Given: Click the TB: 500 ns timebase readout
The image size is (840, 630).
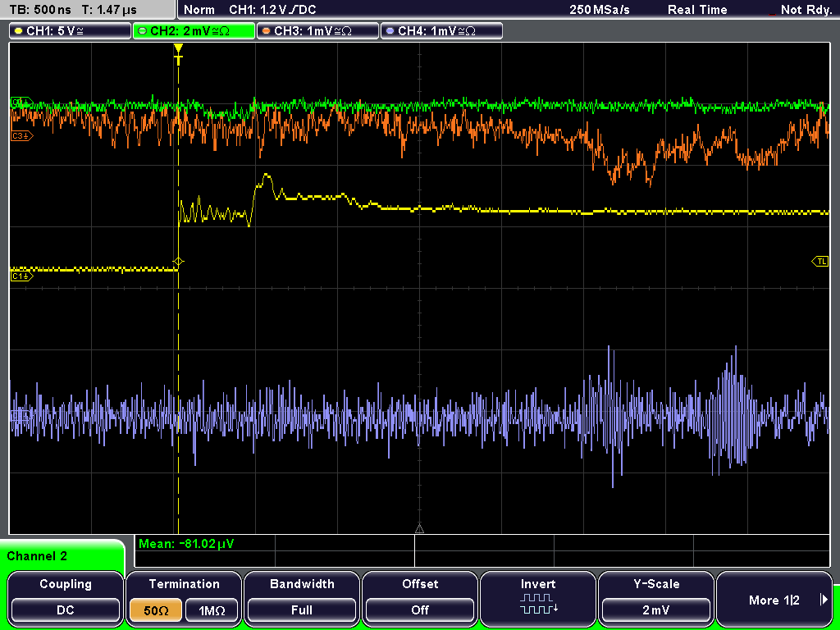Looking at the screenshot, I should click(41, 10).
